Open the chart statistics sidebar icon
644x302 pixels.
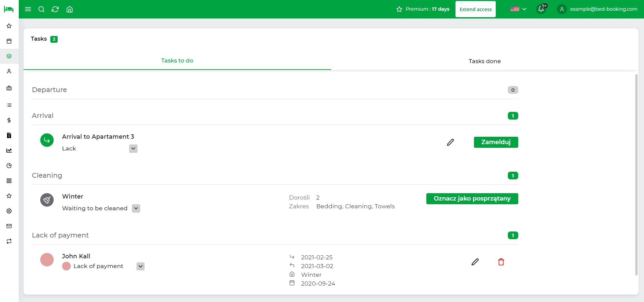[x=9, y=150]
